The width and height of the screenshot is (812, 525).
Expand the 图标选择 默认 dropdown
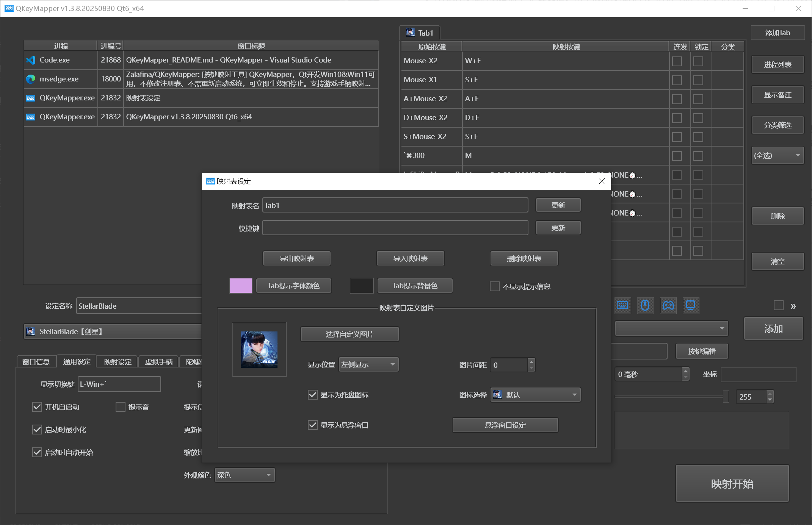click(535, 395)
